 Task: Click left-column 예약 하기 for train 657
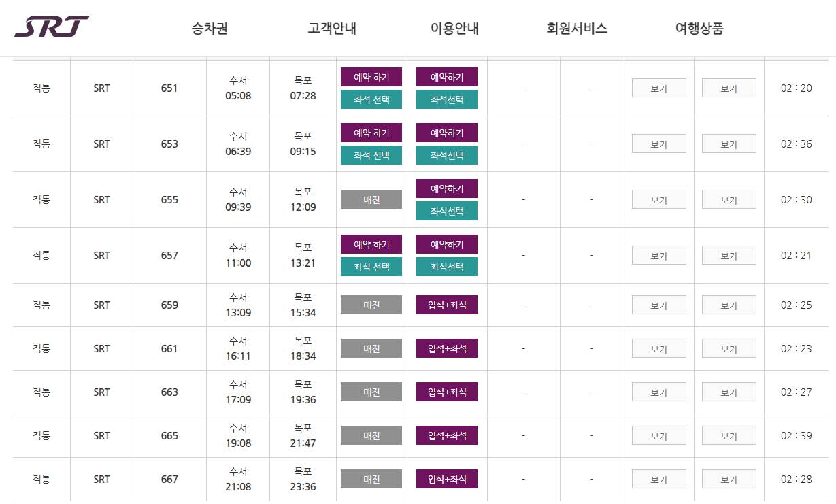pyautogui.click(x=371, y=244)
